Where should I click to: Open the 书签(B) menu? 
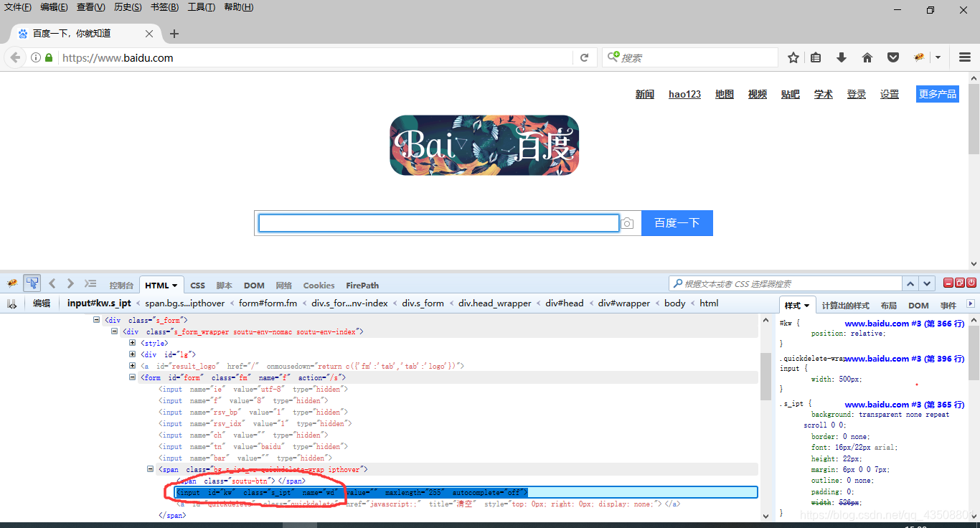(x=164, y=7)
